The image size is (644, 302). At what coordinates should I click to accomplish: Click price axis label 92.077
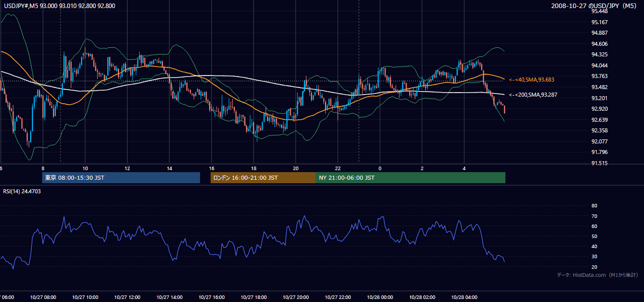pos(600,141)
